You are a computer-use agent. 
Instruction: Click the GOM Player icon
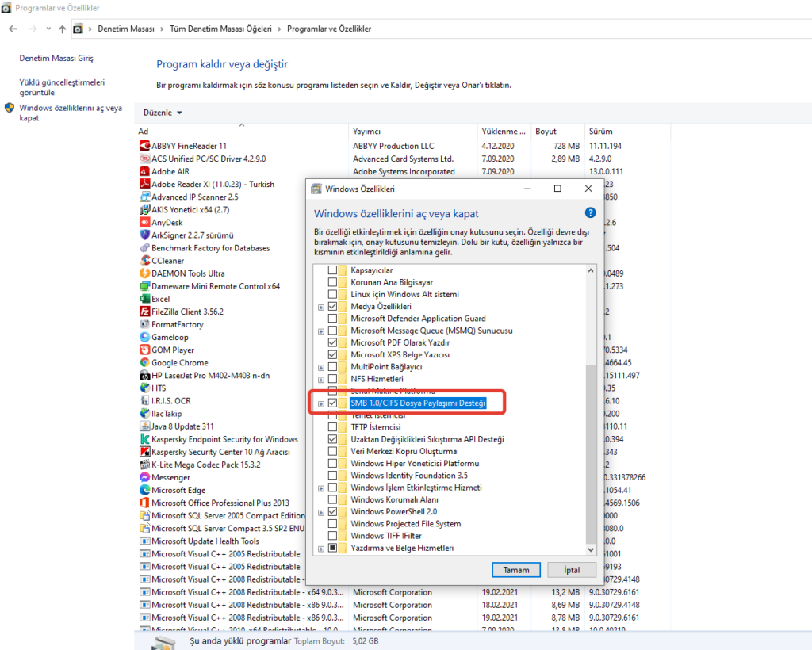point(144,350)
